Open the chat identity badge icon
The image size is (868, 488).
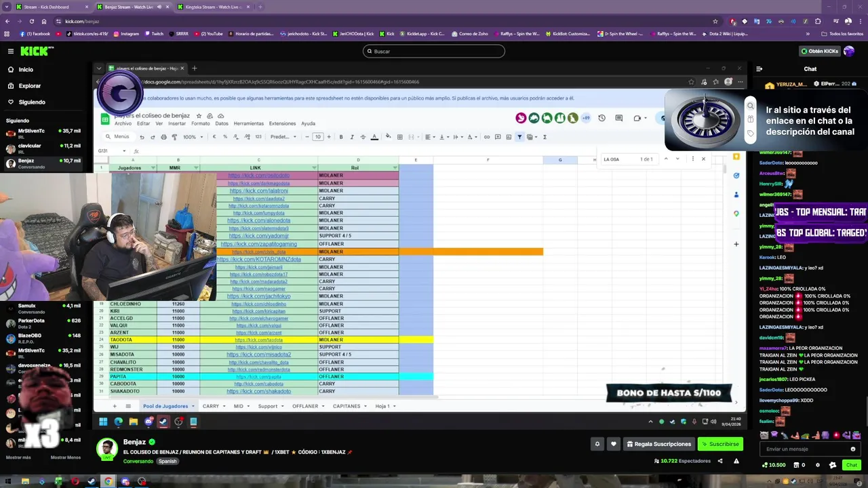click(x=833, y=465)
